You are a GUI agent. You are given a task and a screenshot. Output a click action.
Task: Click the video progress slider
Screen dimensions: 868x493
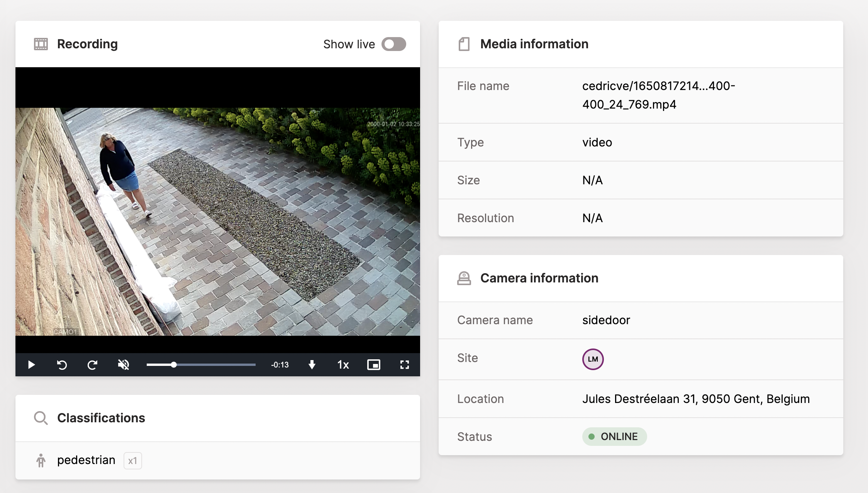click(201, 365)
